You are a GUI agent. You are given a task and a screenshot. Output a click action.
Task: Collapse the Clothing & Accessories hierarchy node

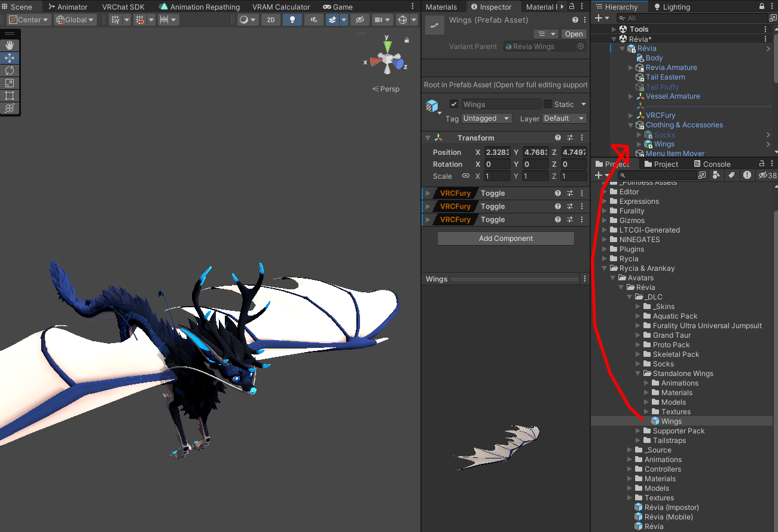(x=631, y=125)
